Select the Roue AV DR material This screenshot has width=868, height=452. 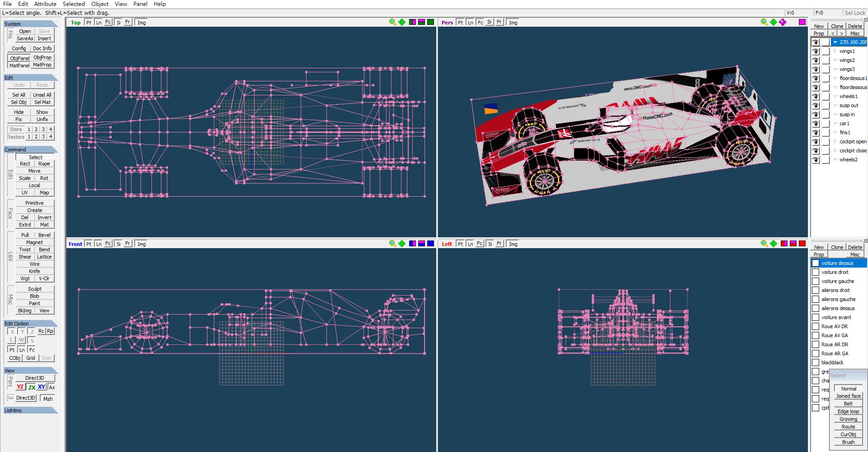pyautogui.click(x=835, y=326)
